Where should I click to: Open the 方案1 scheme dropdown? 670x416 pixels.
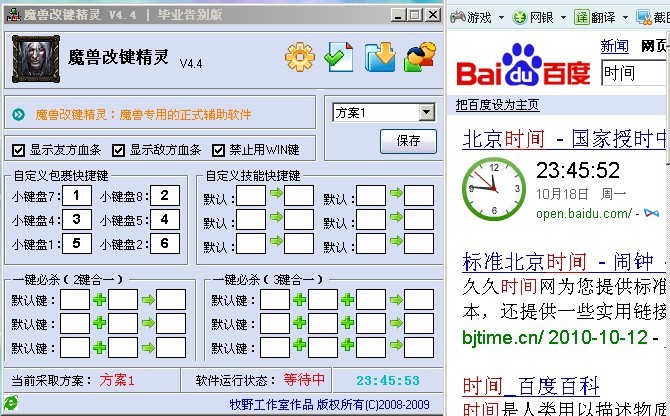coord(426,112)
